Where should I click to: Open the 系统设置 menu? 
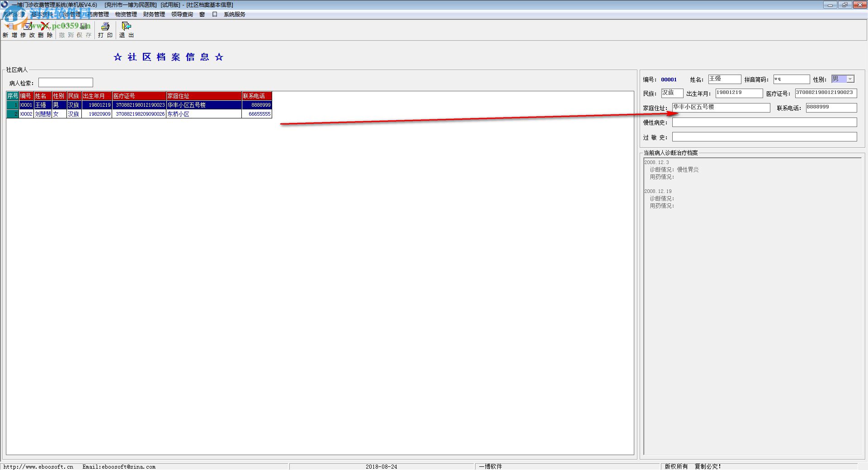point(14,14)
